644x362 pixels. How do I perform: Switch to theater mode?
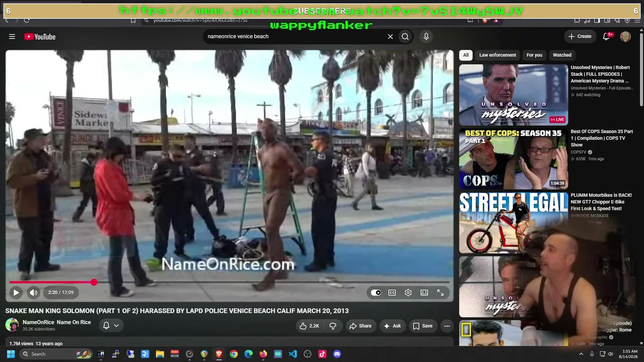tap(424, 293)
